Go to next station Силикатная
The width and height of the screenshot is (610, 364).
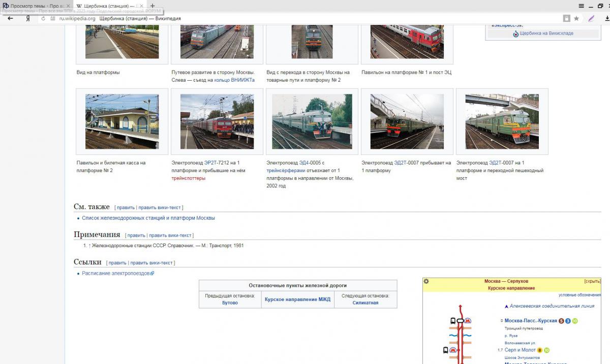point(365,303)
